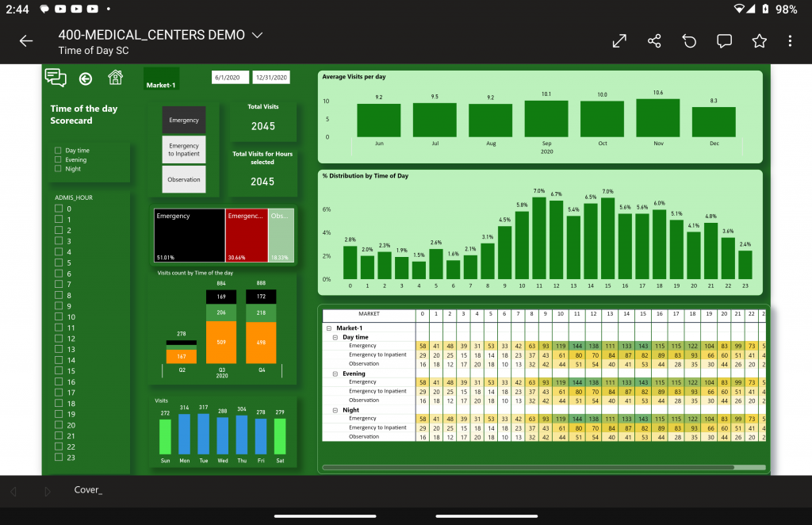Go to the report home page icon
812x525 pixels.
[x=115, y=78]
